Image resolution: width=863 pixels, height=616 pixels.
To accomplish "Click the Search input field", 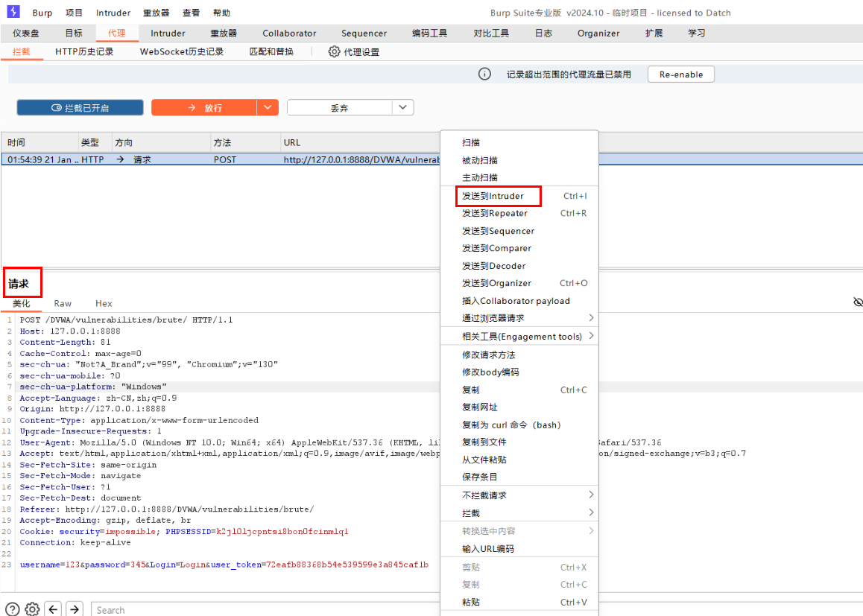I will [x=265, y=610].
